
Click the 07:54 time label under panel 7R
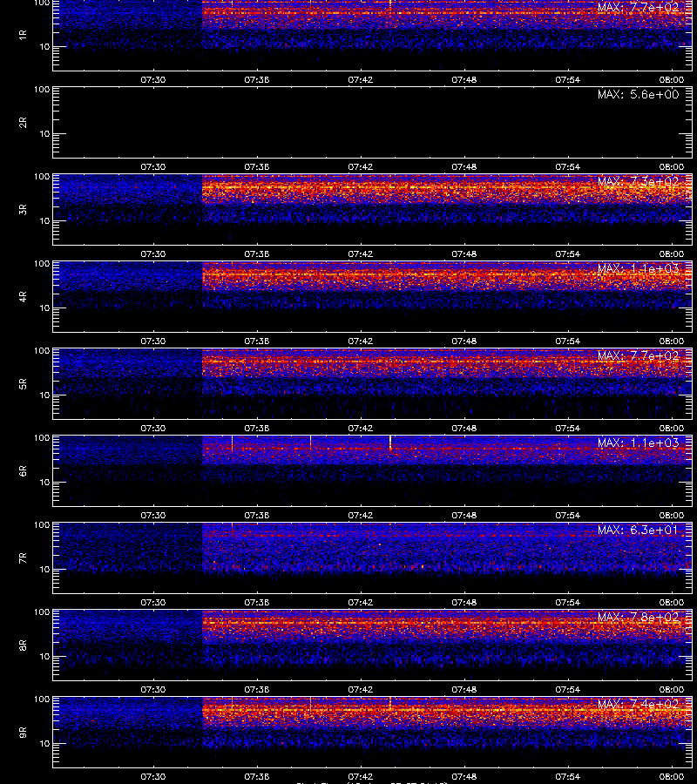point(567,603)
